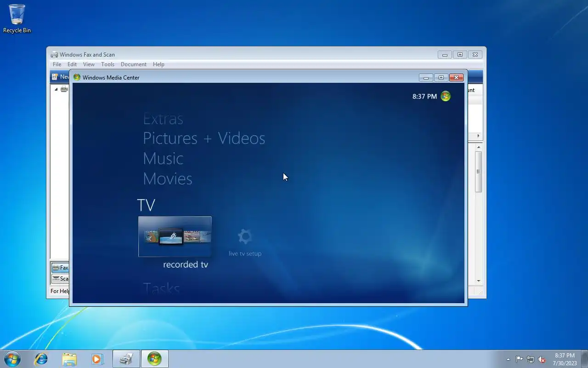Click scroll down arrow in Fax and Scan
This screenshot has height=368, width=588.
point(479,281)
